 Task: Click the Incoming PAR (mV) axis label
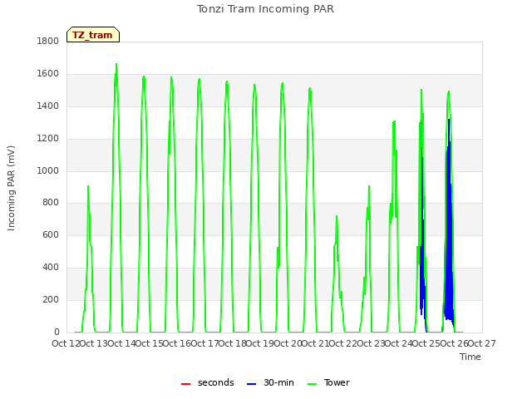click(x=11, y=189)
